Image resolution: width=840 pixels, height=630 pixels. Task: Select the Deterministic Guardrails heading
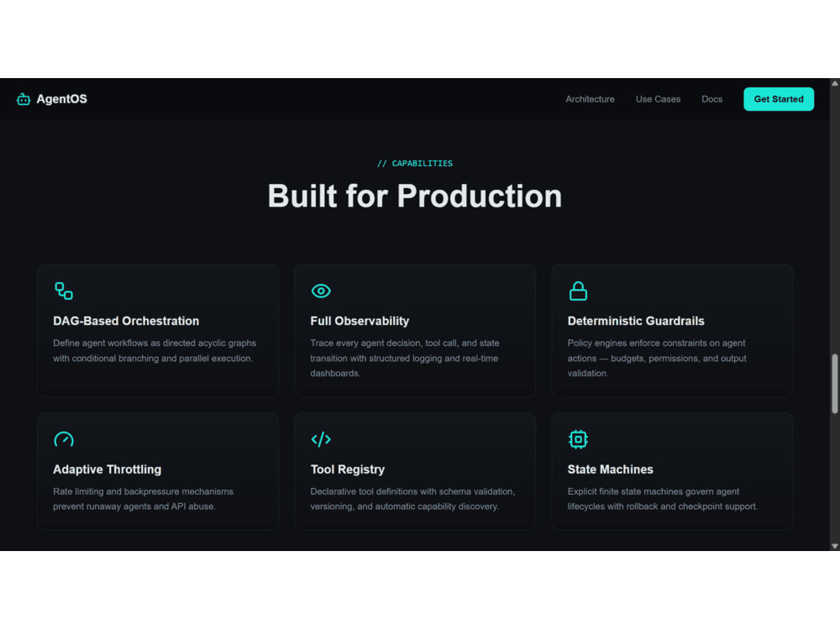(x=636, y=321)
